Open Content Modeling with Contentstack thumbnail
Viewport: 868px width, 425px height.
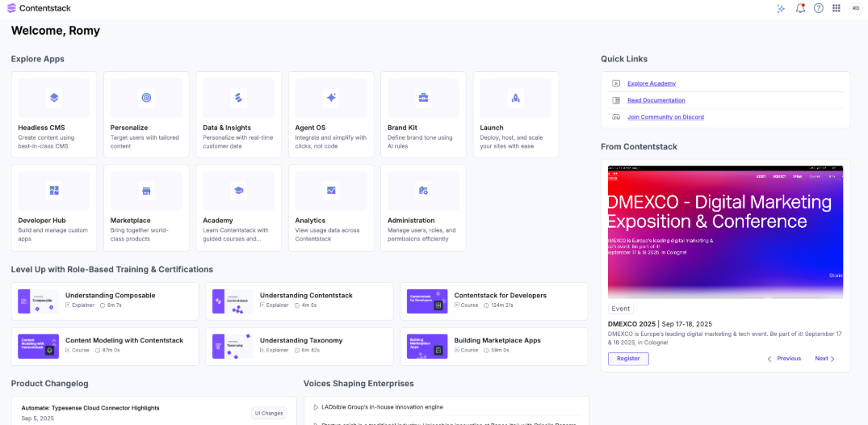(x=38, y=347)
